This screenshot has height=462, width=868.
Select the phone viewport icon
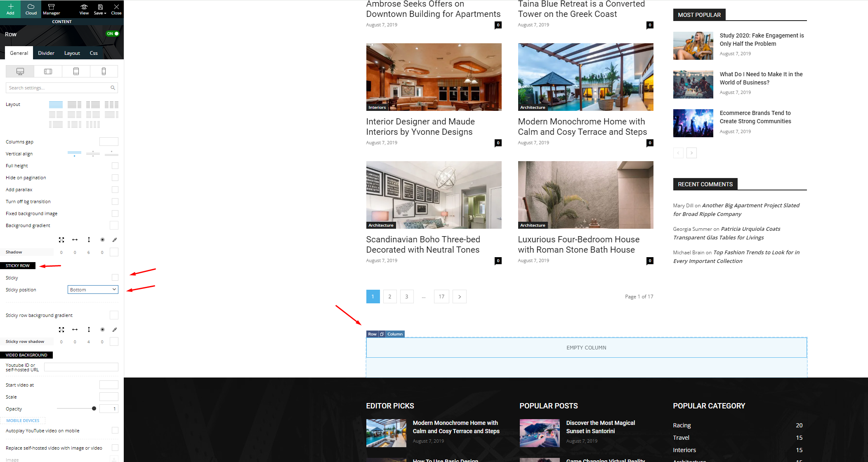point(104,71)
